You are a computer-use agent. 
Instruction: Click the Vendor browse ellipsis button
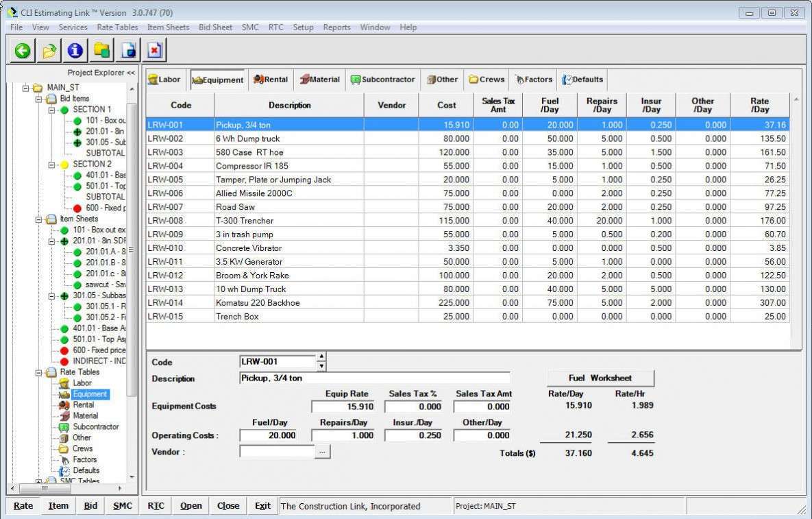(322, 452)
